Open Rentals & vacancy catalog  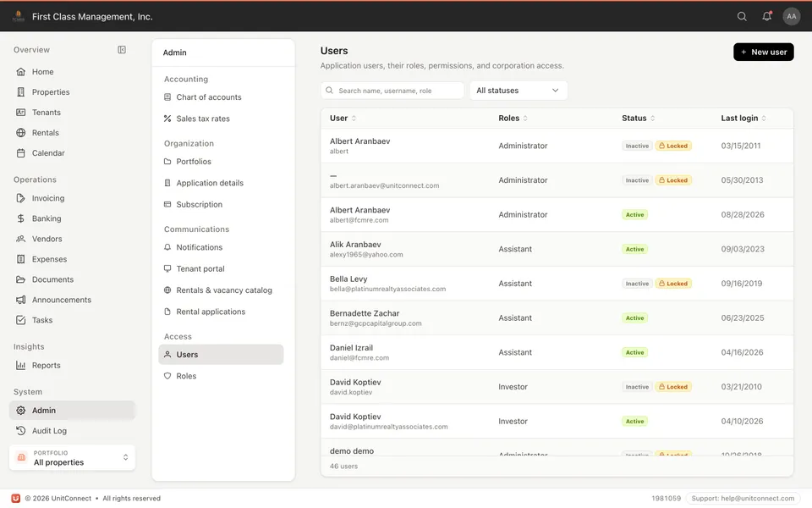coord(221,290)
